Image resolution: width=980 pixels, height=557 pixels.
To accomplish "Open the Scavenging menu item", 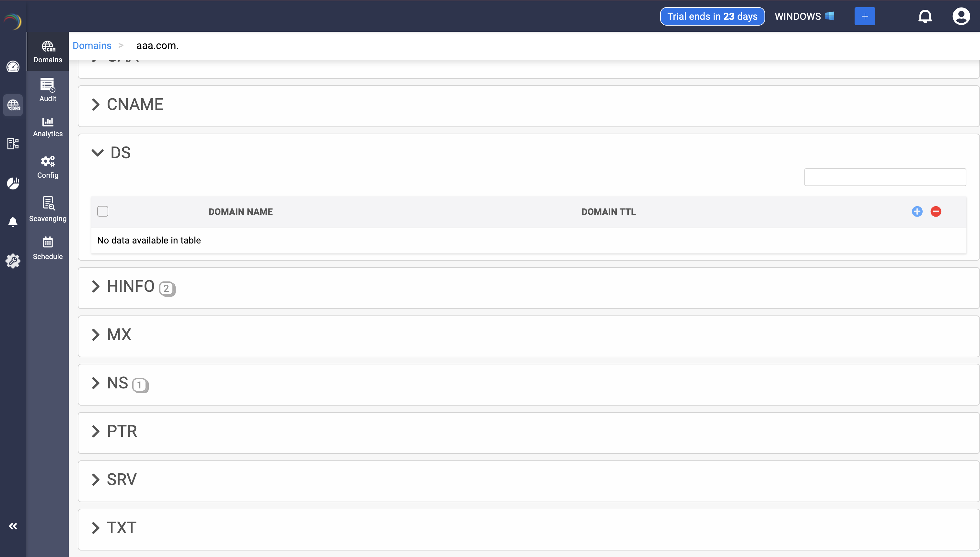I will tap(48, 209).
